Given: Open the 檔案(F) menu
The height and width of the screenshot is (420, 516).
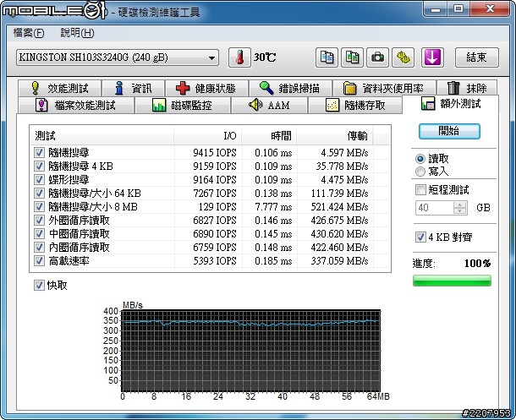Looking at the screenshot, I should (x=28, y=32).
